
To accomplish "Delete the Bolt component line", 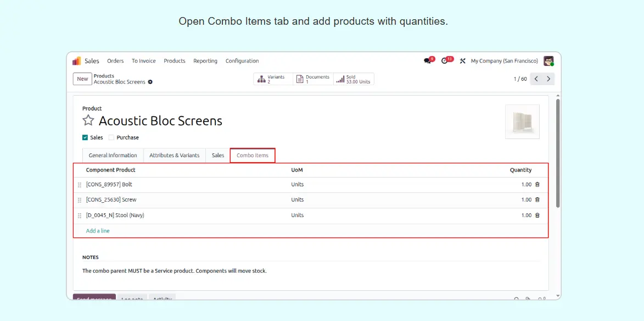I will [x=537, y=185].
